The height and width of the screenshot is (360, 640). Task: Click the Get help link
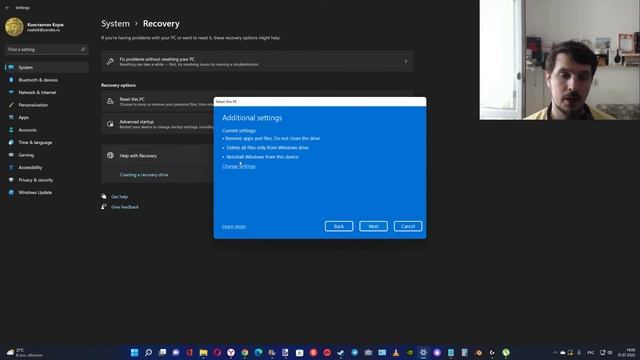coord(120,197)
